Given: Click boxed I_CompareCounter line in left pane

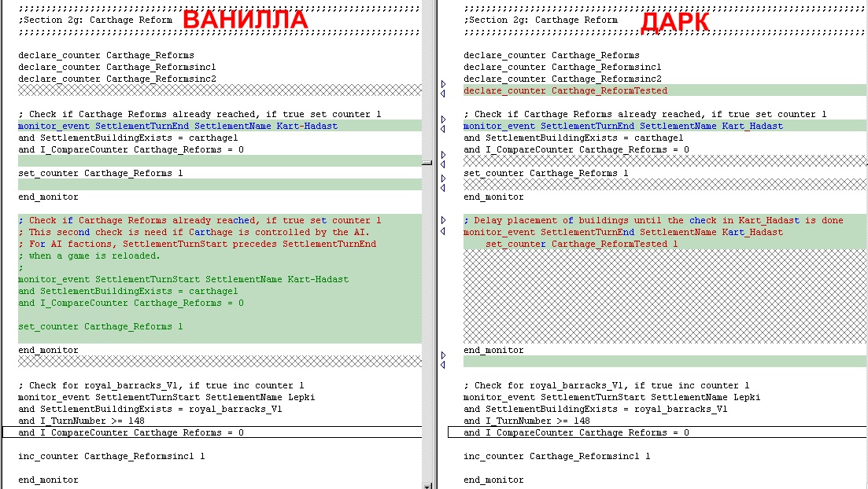Looking at the screenshot, I should pyautogui.click(x=212, y=432).
